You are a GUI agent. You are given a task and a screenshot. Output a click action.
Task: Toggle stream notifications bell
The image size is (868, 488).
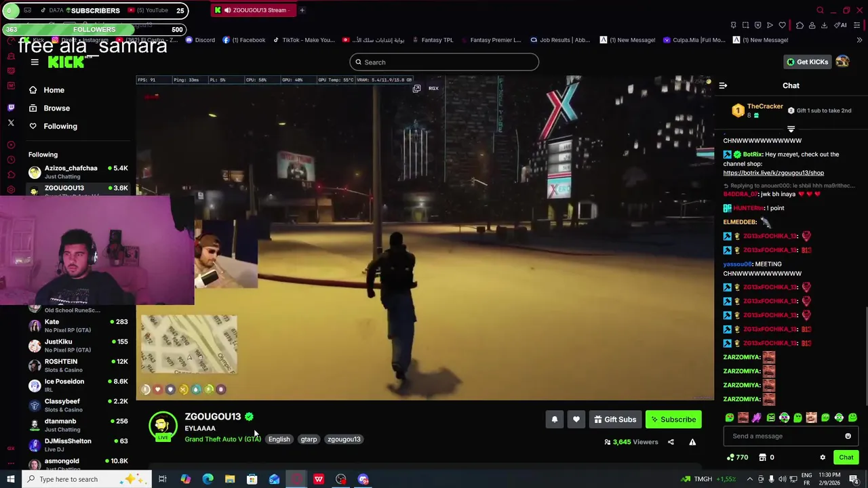pos(554,420)
